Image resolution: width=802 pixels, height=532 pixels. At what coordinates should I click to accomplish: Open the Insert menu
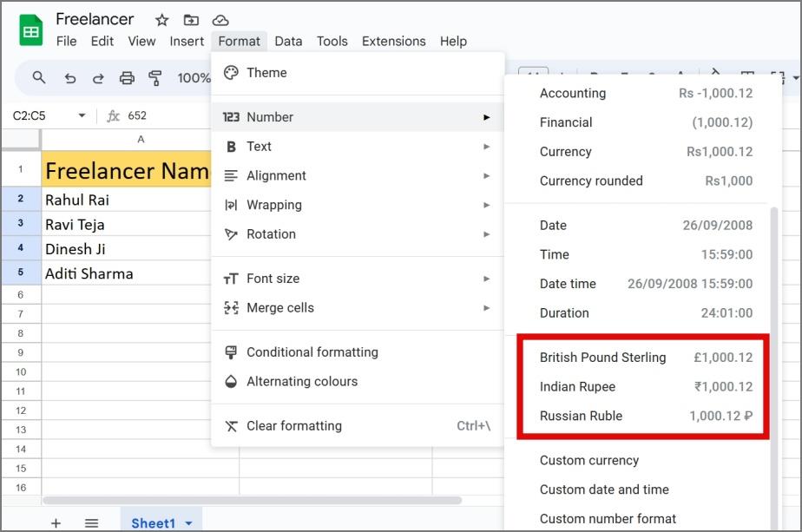(187, 42)
